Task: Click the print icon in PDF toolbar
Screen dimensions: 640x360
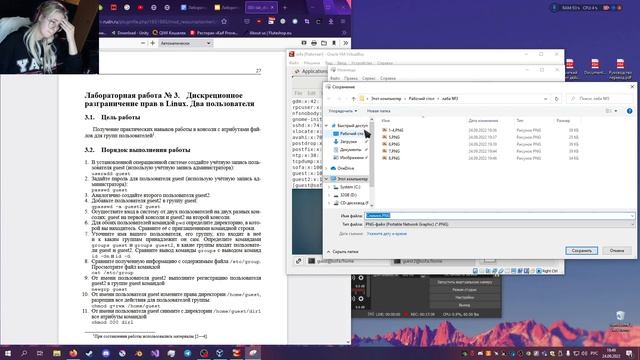Action: tap(314, 43)
